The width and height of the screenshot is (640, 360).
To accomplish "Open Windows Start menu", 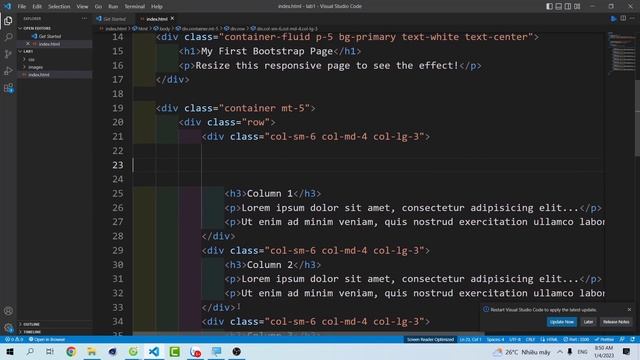I will [x=9, y=351].
